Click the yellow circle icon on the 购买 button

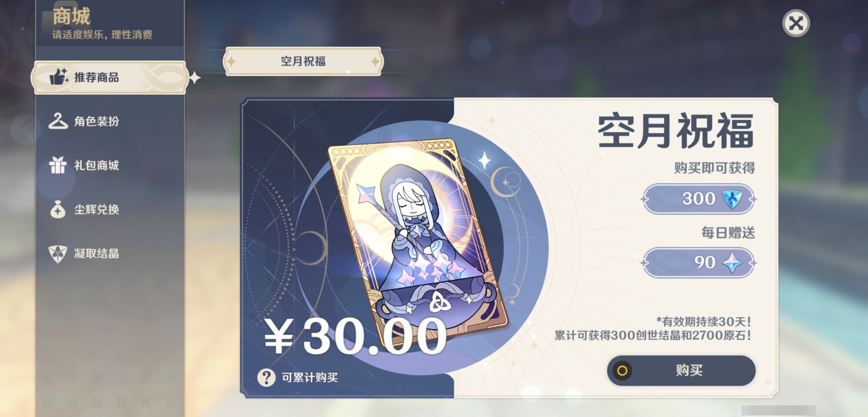click(x=622, y=371)
